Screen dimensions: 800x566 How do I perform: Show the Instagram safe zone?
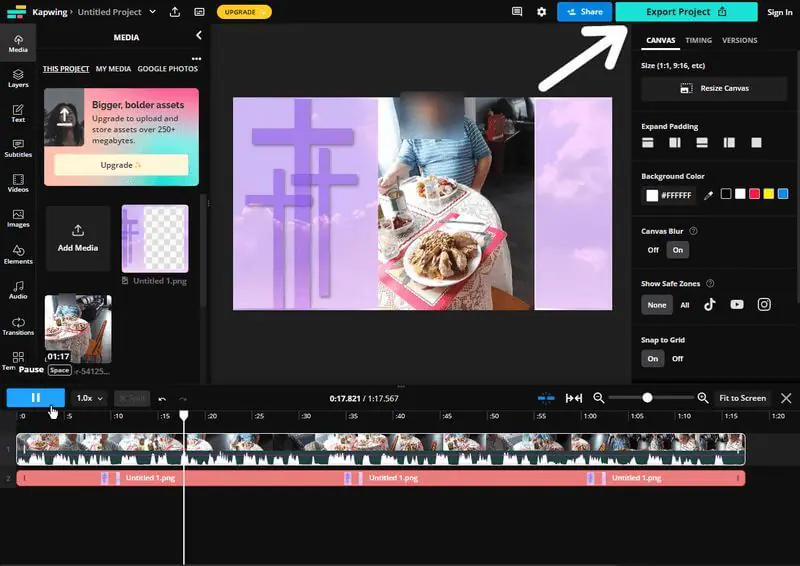[764, 305]
